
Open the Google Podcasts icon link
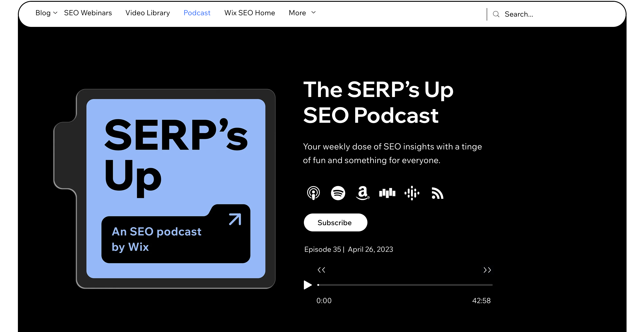412,193
